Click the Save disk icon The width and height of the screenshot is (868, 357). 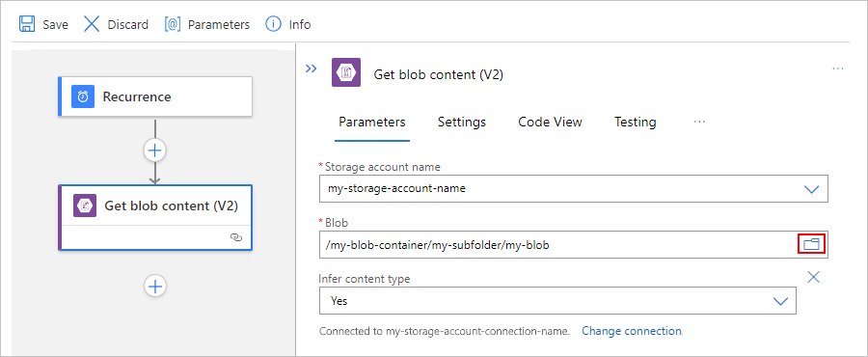coord(27,24)
